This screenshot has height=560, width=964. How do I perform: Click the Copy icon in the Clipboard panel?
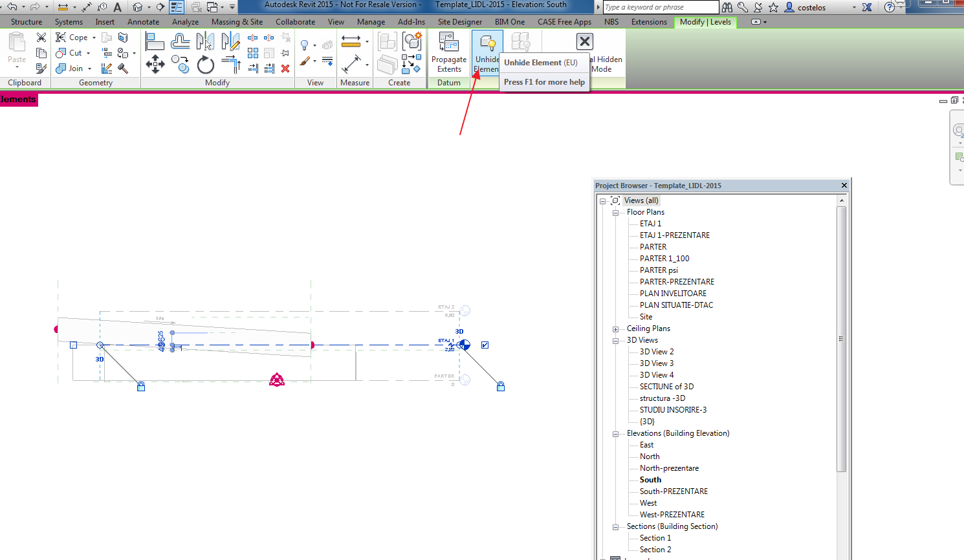[x=41, y=52]
